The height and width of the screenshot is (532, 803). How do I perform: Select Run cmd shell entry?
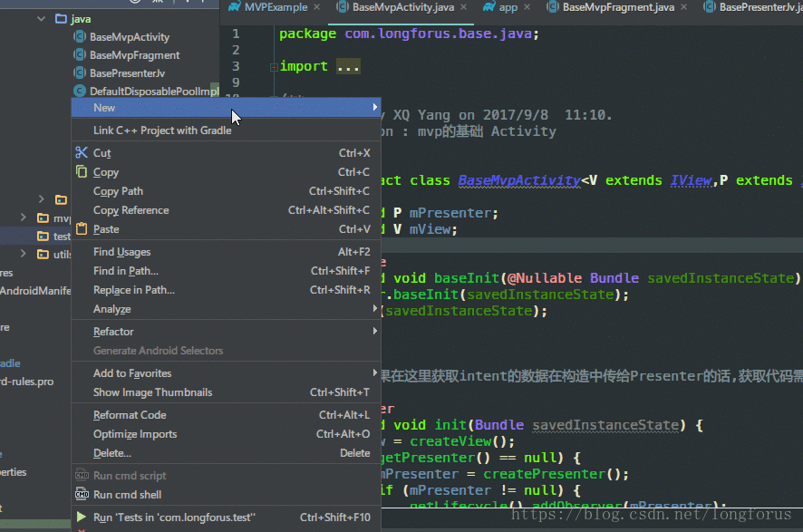[x=226, y=495]
